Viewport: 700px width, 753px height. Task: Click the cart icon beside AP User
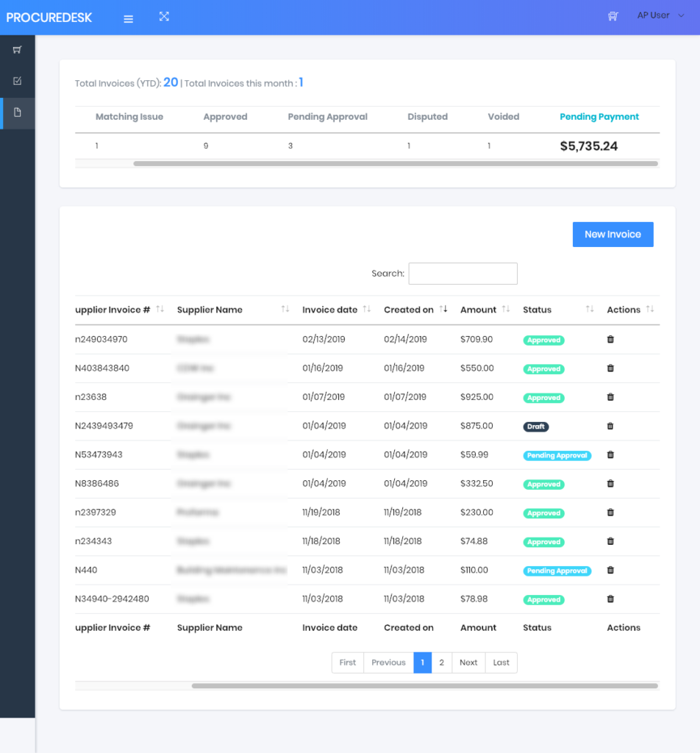[x=612, y=15]
